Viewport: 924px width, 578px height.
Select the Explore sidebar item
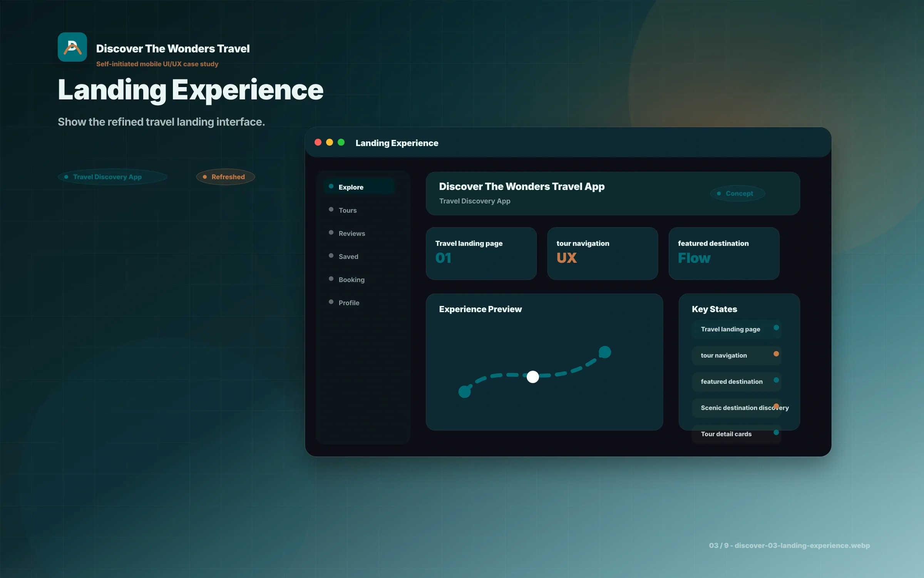click(x=359, y=187)
